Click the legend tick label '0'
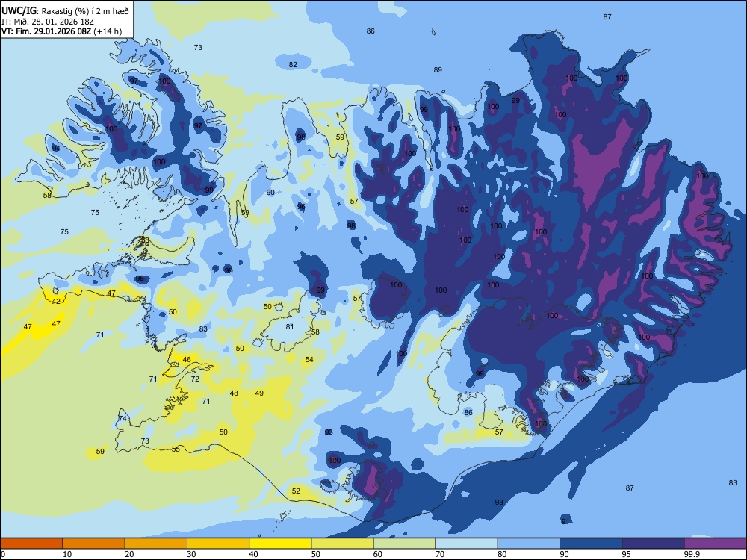 (x=3, y=554)
